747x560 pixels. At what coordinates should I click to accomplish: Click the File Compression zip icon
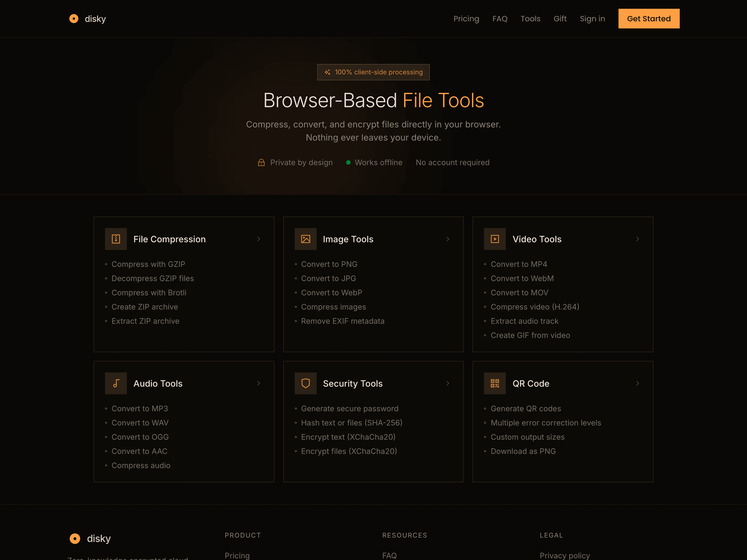coord(116,239)
